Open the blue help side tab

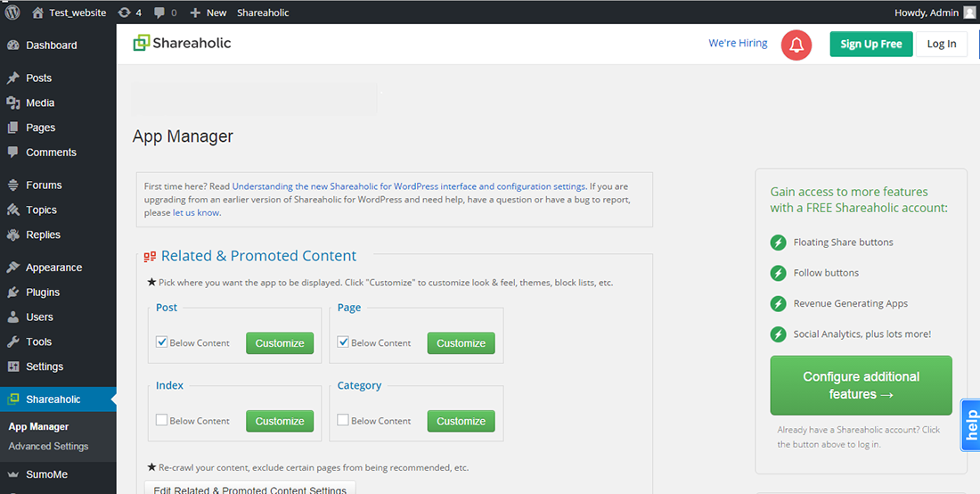(970, 424)
